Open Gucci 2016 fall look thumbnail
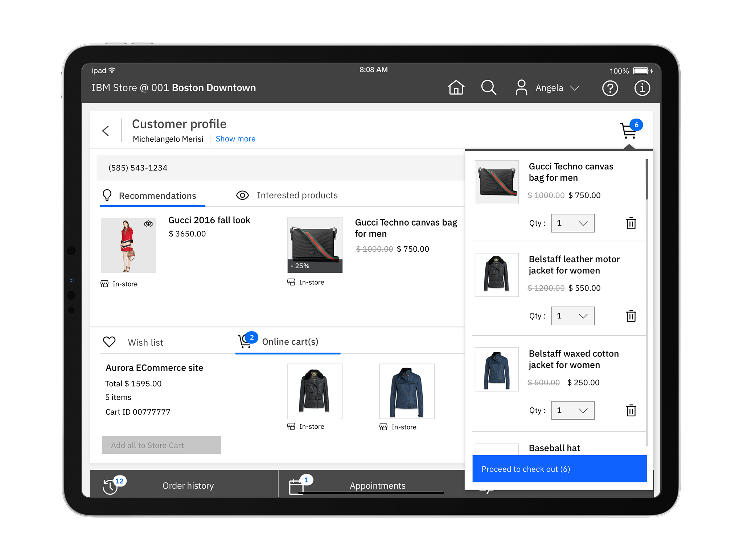 [x=128, y=245]
